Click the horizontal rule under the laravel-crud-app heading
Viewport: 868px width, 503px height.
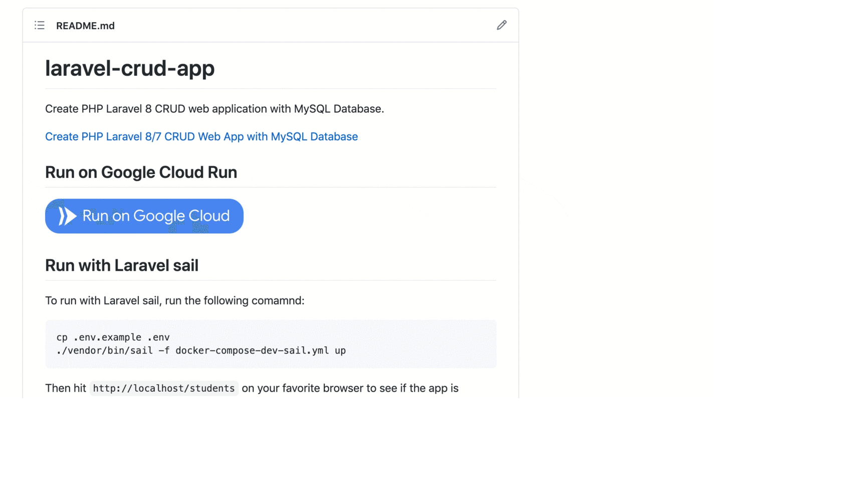point(271,90)
